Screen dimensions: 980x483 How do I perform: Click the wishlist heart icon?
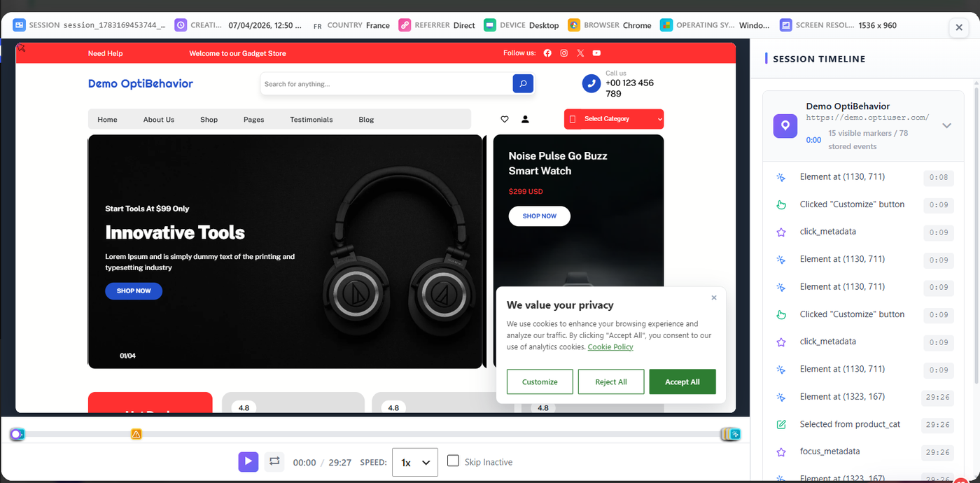tap(505, 119)
